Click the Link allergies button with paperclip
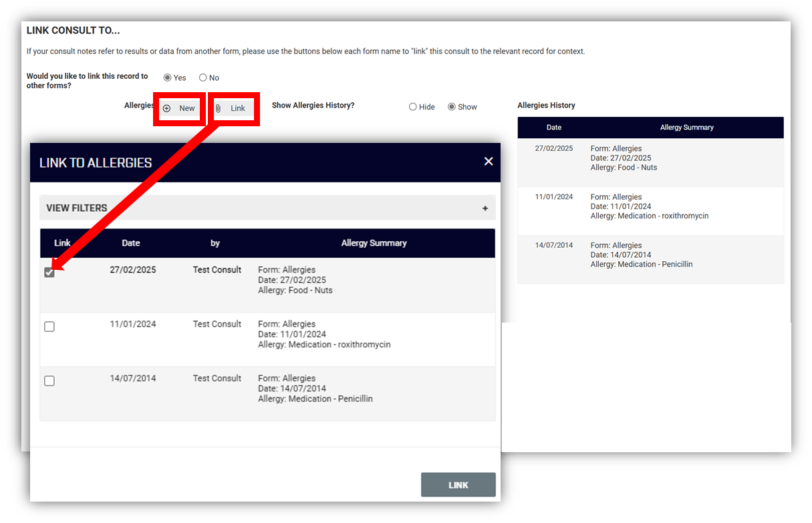 click(x=231, y=108)
